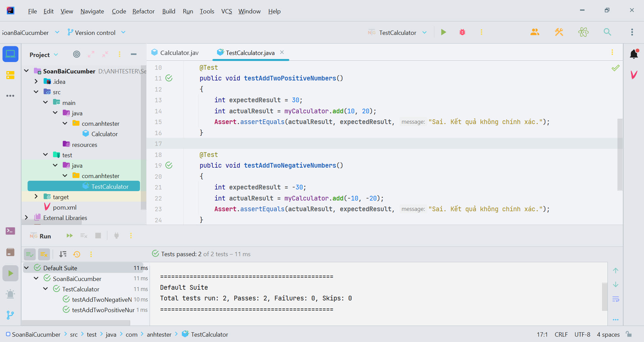Collapse all project tree icon

pos(105,54)
